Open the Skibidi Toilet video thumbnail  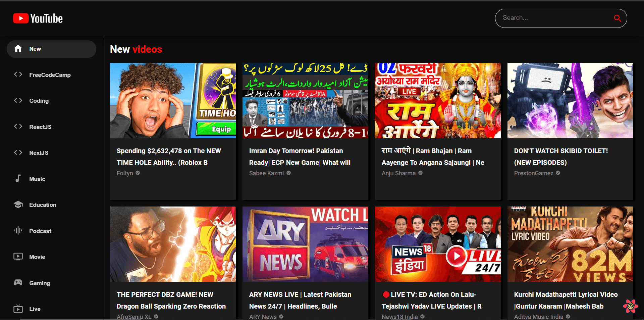point(570,100)
